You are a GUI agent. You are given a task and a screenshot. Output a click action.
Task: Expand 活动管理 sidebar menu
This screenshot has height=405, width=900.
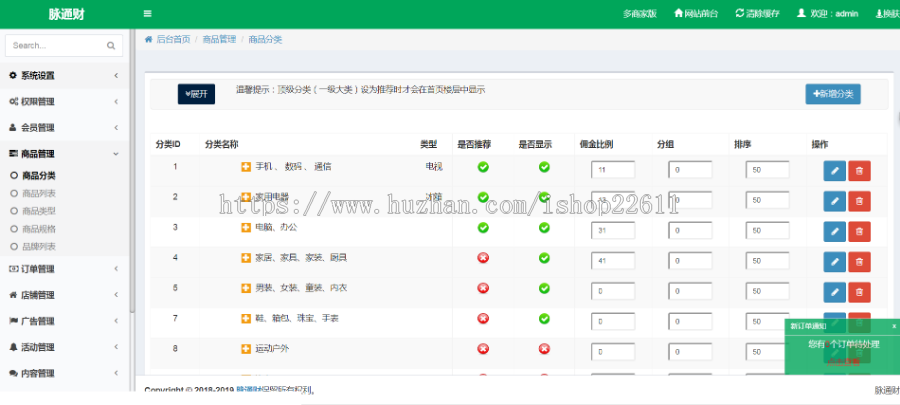[65, 347]
